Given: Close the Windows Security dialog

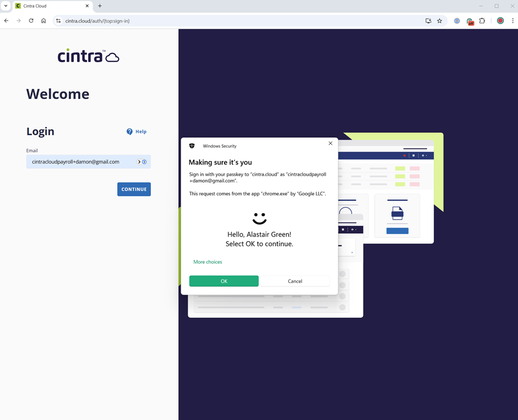Looking at the screenshot, I should pos(330,143).
